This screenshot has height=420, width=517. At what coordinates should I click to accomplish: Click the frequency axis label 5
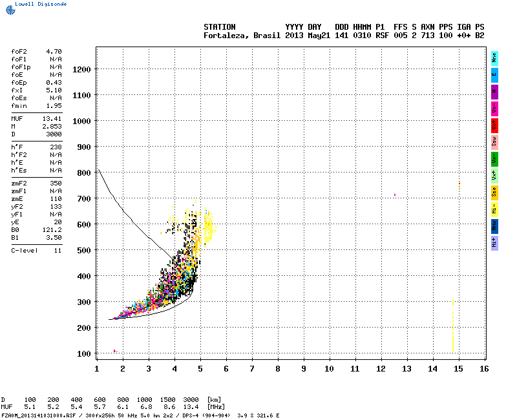coord(200,369)
